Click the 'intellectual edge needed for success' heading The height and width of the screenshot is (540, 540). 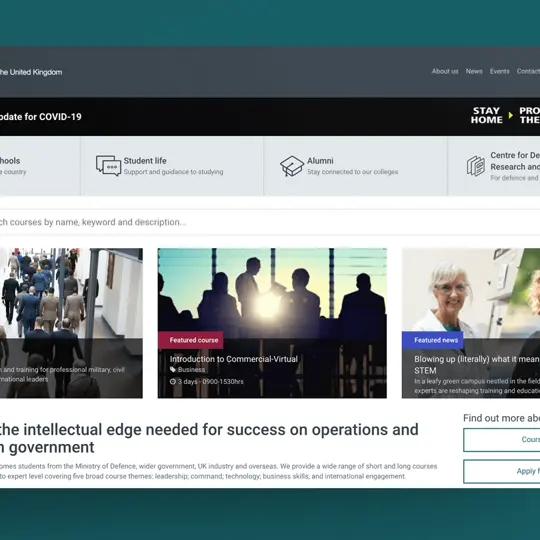pos(209,438)
